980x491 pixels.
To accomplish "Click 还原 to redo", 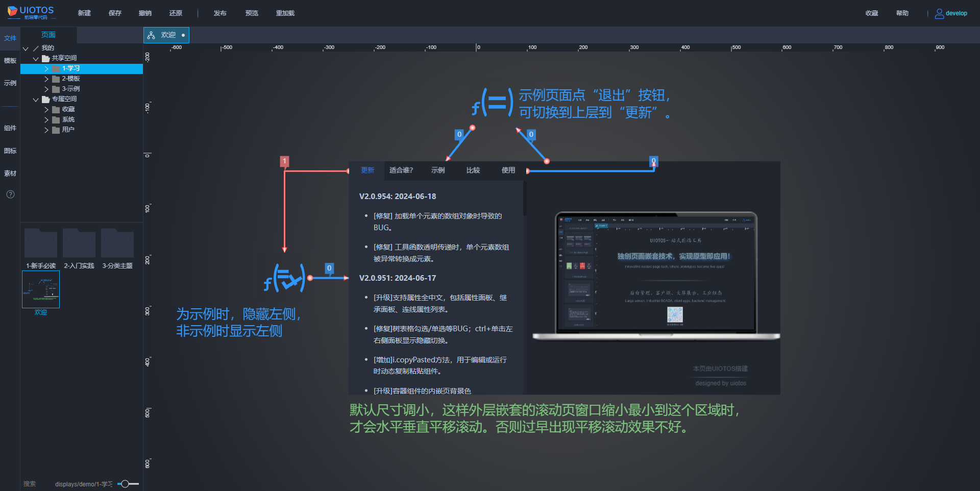I will [176, 13].
